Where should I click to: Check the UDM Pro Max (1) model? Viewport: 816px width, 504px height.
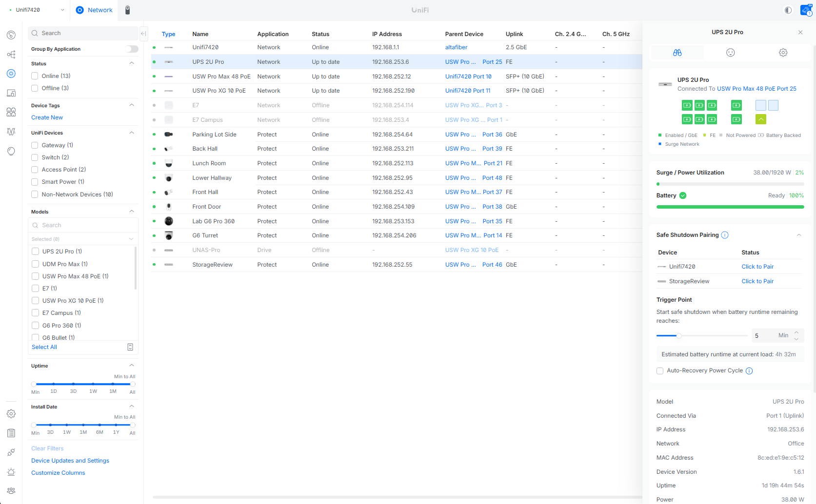(35, 264)
